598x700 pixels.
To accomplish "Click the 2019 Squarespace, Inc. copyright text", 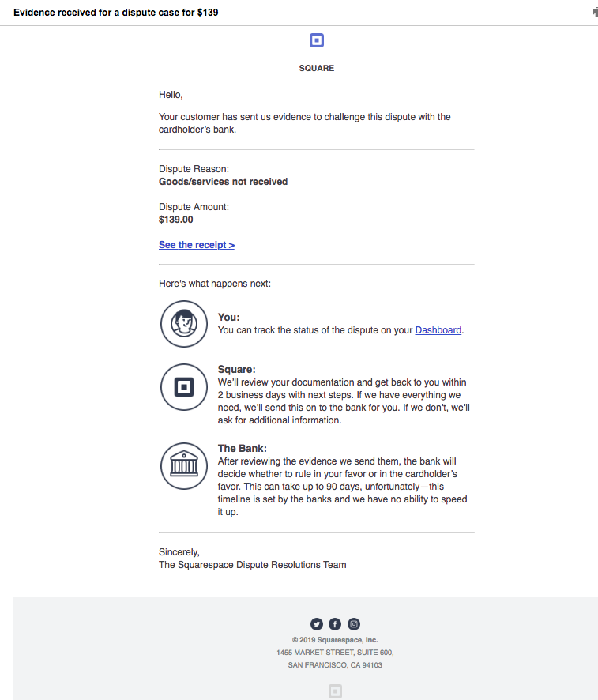I will 335,640.
